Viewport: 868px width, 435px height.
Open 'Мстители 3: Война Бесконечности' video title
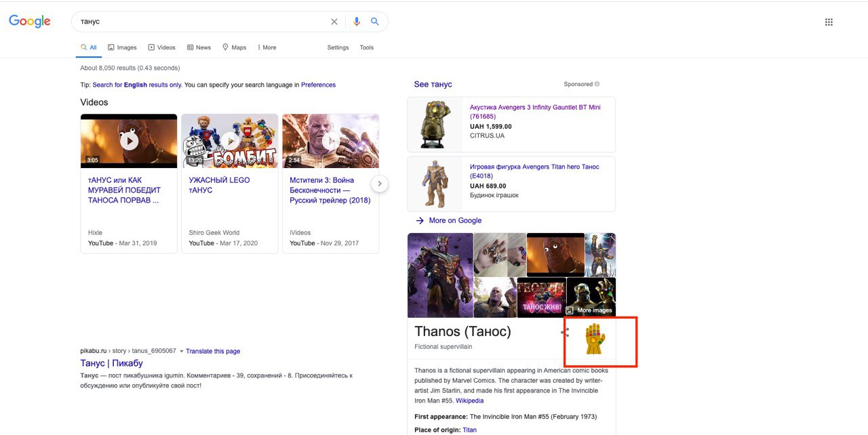point(330,190)
